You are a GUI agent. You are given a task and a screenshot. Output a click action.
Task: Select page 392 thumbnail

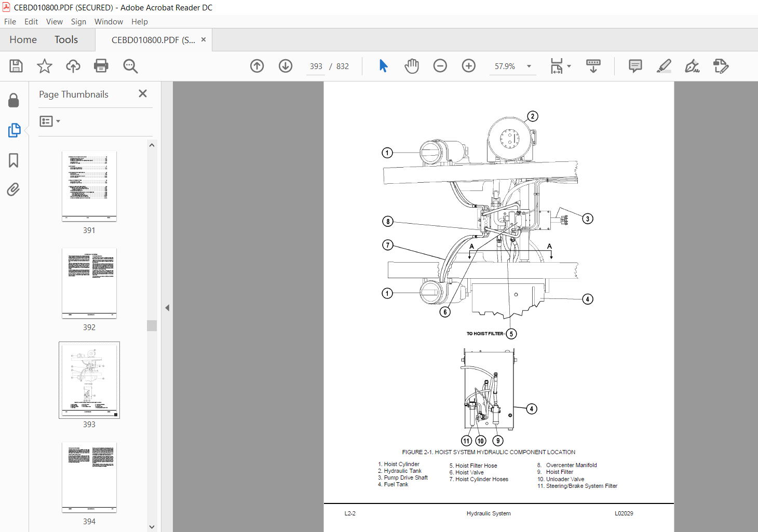pyautogui.click(x=89, y=283)
